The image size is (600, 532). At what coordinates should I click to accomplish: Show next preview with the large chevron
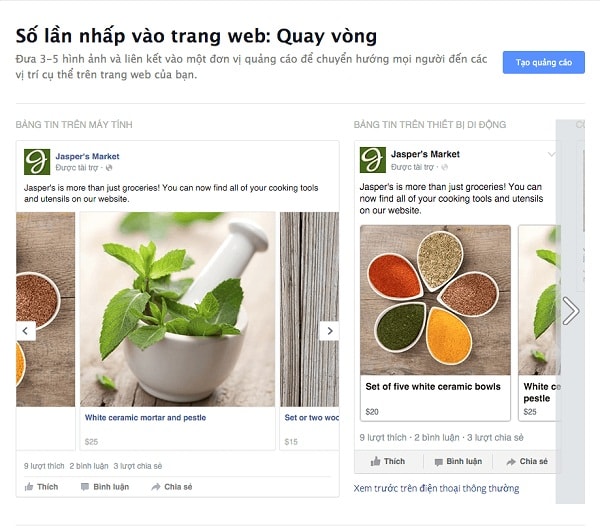pyautogui.click(x=571, y=311)
